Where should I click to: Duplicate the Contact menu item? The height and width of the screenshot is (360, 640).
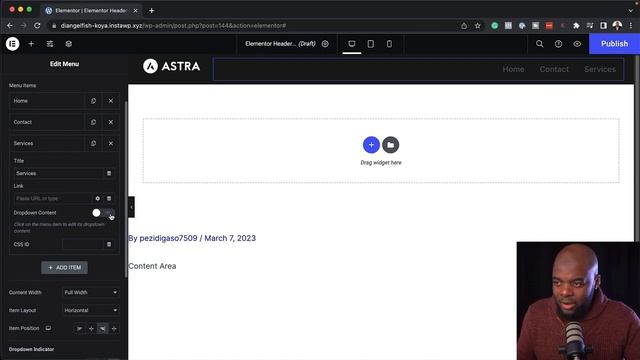point(93,122)
